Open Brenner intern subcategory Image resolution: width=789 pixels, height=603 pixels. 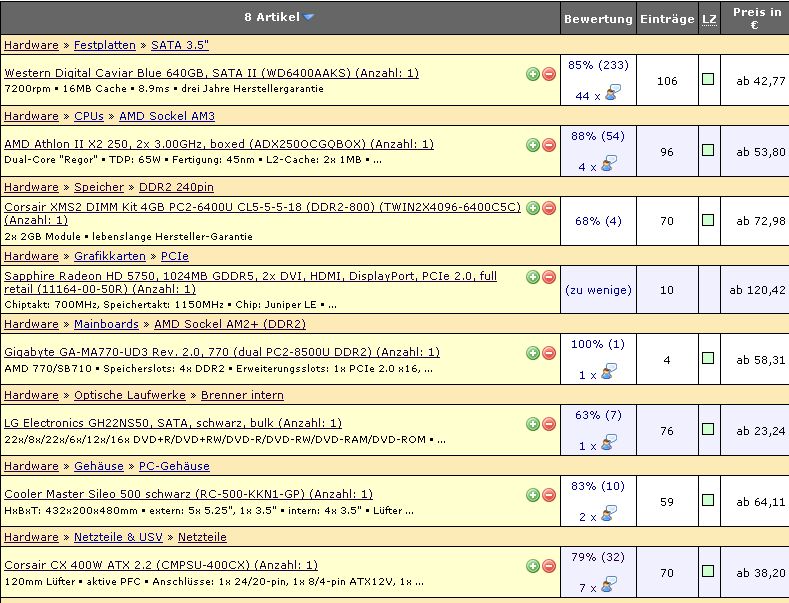click(242, 395)
